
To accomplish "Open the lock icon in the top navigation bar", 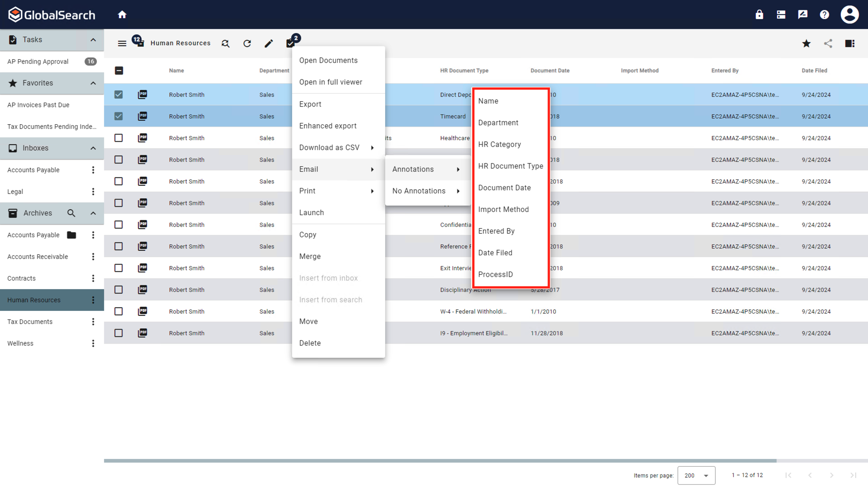I will point(759,14).
